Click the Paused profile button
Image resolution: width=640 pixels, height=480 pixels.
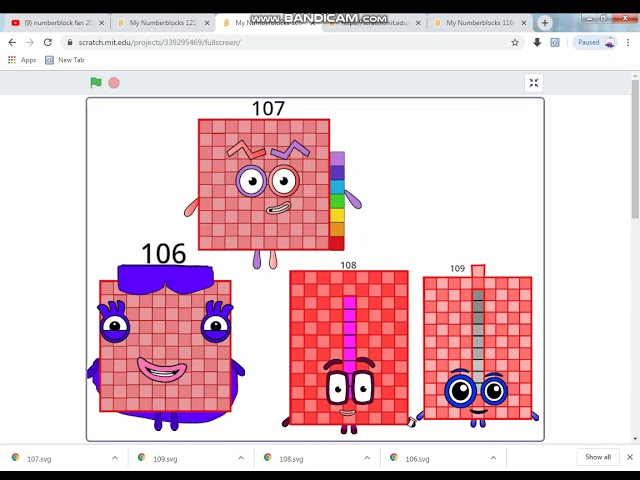pos(595,42)
